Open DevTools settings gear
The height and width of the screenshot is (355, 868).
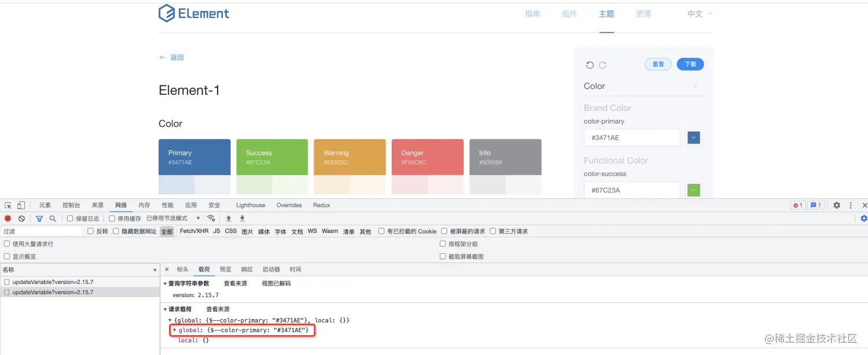[x=837, y=205]
